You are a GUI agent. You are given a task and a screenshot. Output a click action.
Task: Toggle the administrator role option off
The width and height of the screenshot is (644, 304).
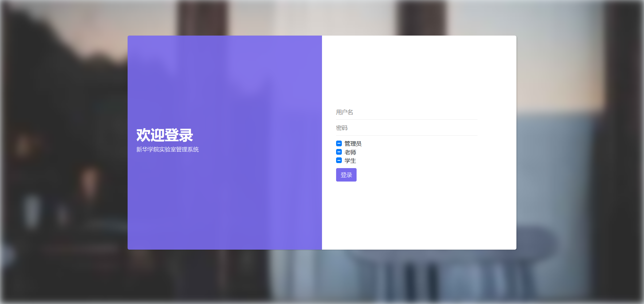[338, 143]
